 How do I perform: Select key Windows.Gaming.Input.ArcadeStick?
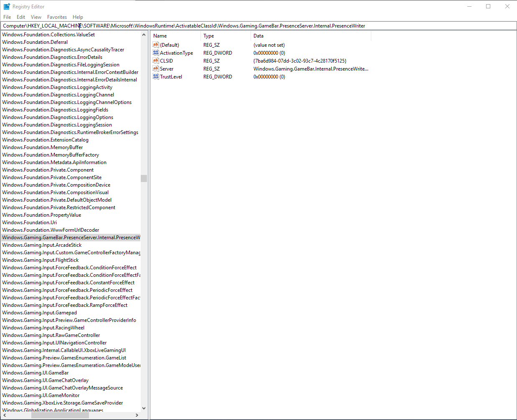click(x=42, y=245)
